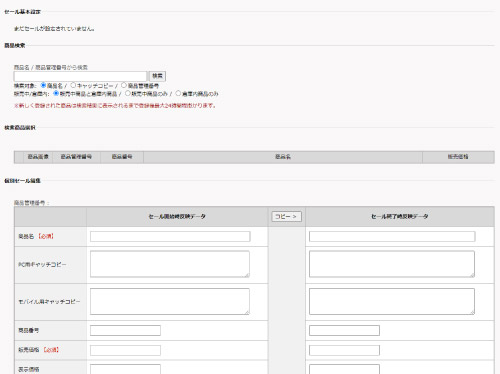Click the red 24-hour registration notice text
Viewport: 500px width, 374px height.
[x=115, y=106]
